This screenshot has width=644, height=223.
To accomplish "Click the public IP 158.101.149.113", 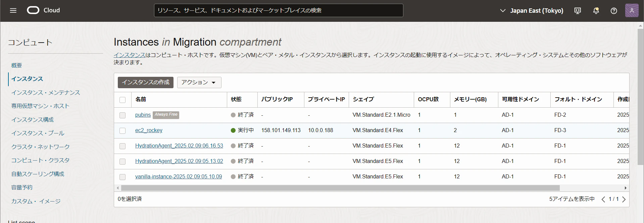I will click(281, 130).
